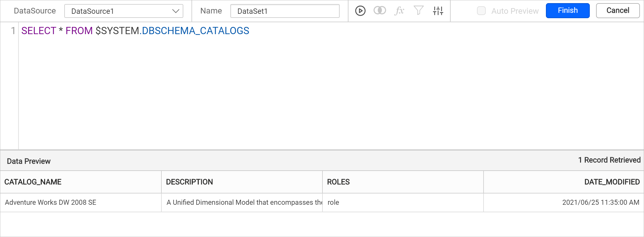This screenshot has width=644, height=237.
Task: Open the filter funnel icon
Action: (x=419, y=11)
